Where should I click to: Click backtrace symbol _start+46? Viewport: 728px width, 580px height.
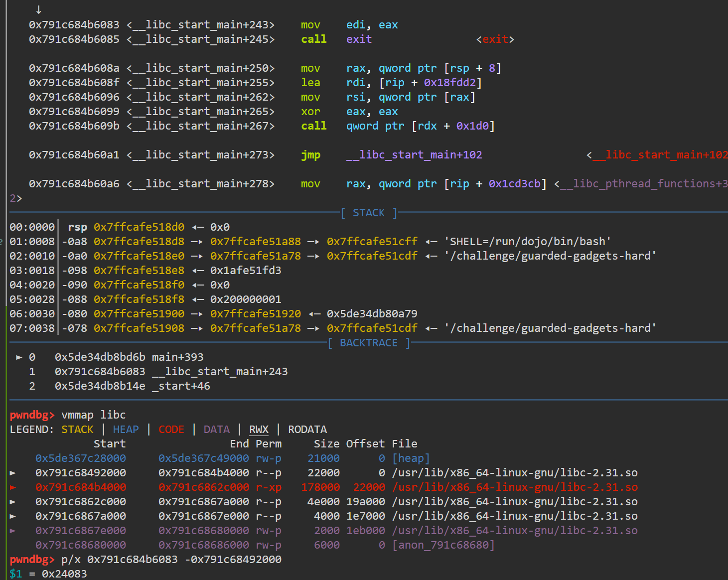(x=181, y=386)
